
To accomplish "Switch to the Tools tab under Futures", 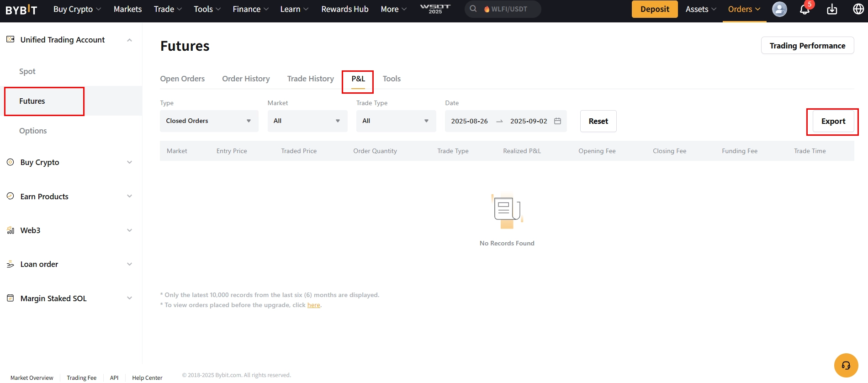I will tap(392, 79).
